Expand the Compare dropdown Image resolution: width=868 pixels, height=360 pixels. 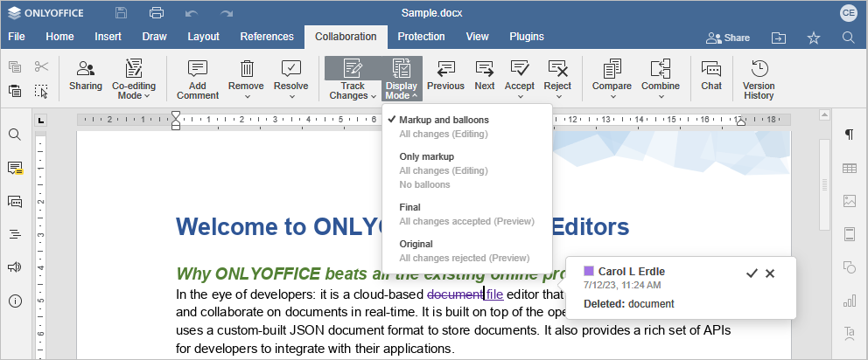click(x=612, y=96)
